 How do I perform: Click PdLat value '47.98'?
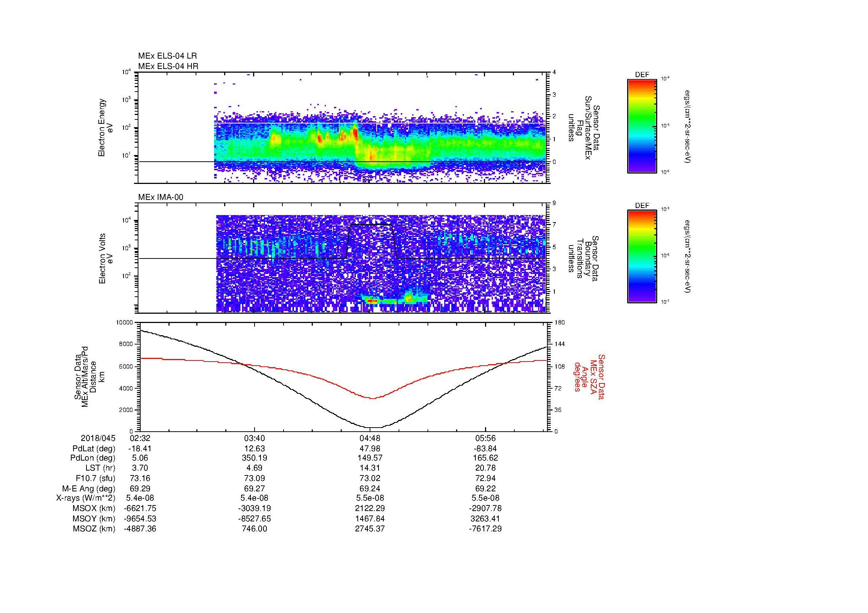(370, 449)
